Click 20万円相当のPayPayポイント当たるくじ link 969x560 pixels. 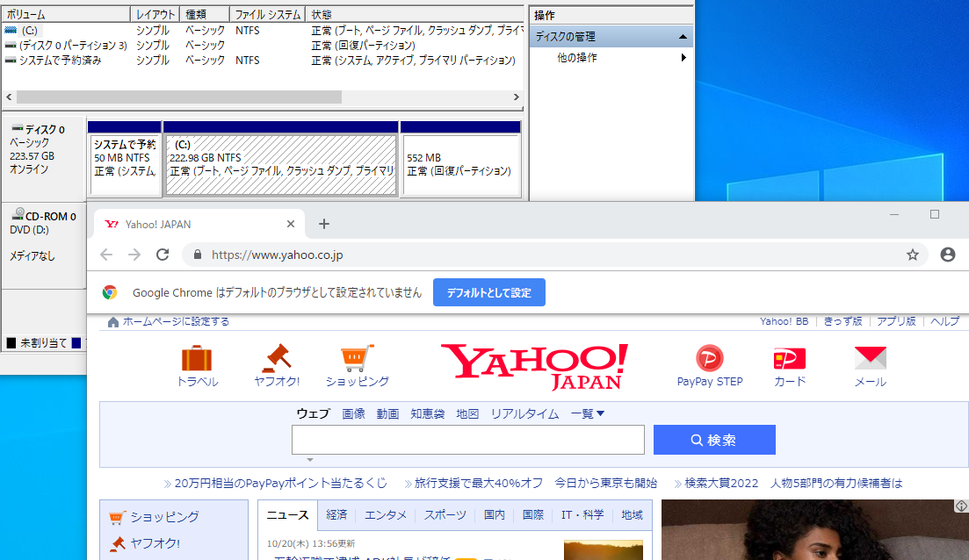pos(280,483)
